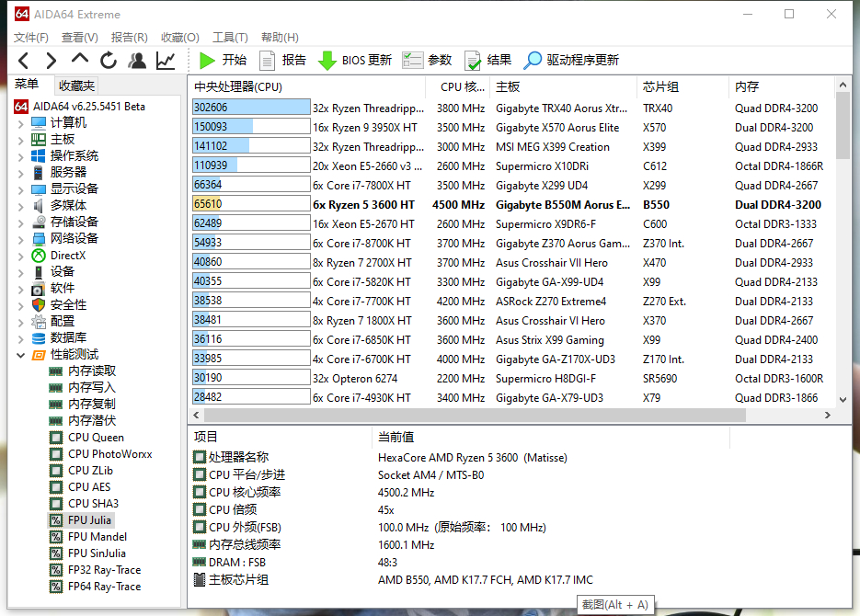Select the CPU AES benchmark icon
This screenshot has width=860, height=616.
[x=55, y=486]
